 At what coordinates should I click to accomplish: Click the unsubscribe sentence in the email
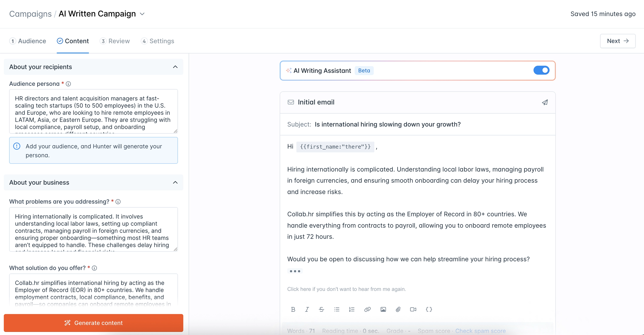(x=346, y=289)
